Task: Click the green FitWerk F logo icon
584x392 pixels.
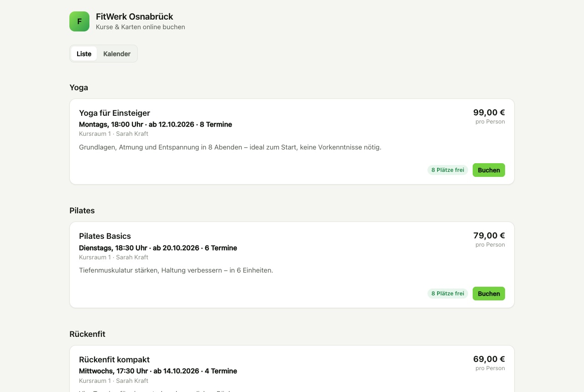Action: coord(79,21)
